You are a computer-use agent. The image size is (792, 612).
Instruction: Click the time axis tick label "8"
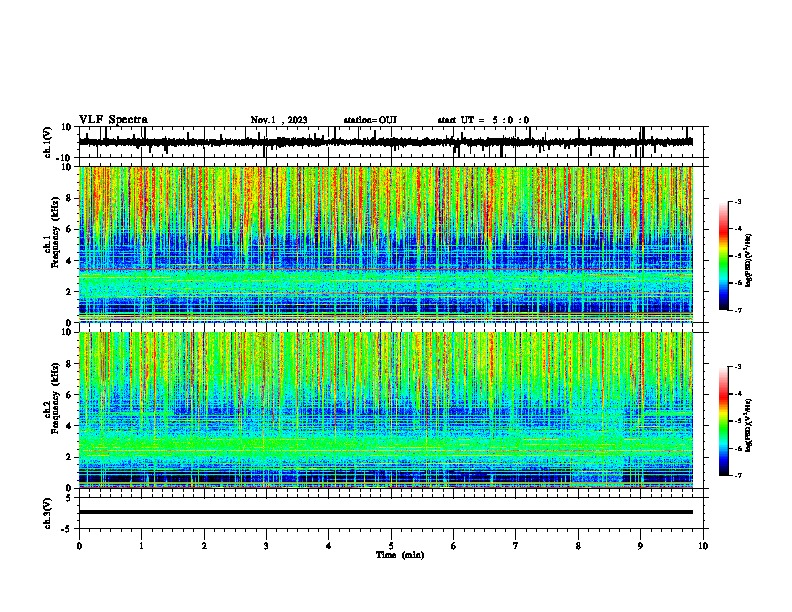578,546
